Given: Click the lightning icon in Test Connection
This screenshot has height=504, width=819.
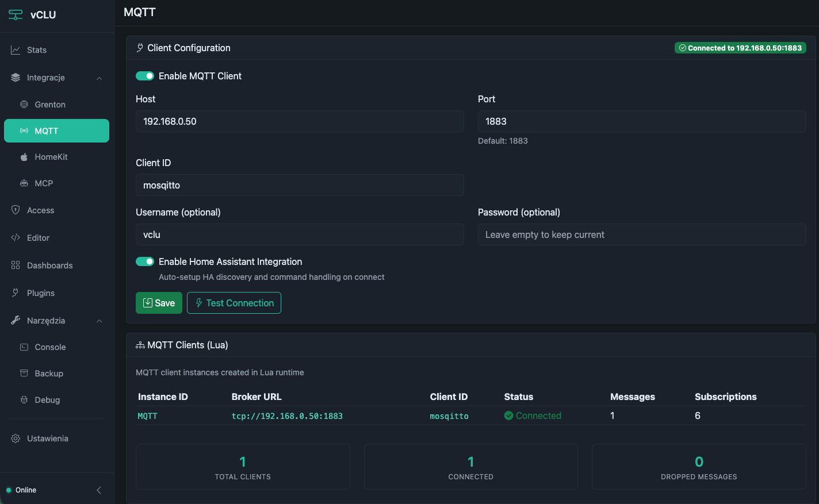Looking at the screenshot, I should (x=199, y=303).
